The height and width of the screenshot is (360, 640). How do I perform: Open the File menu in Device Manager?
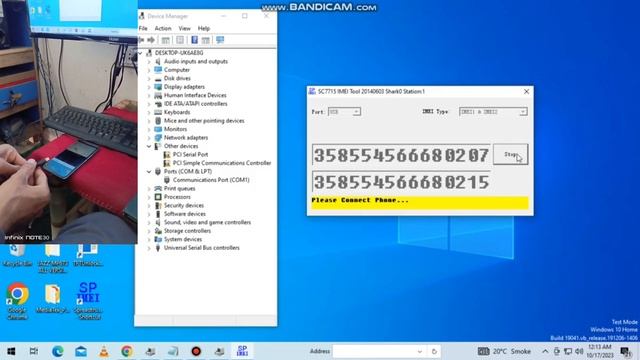point(143,28)
